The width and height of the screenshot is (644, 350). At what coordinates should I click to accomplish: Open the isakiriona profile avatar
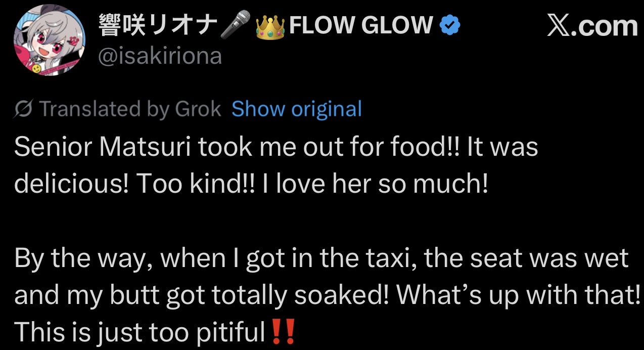49,40
